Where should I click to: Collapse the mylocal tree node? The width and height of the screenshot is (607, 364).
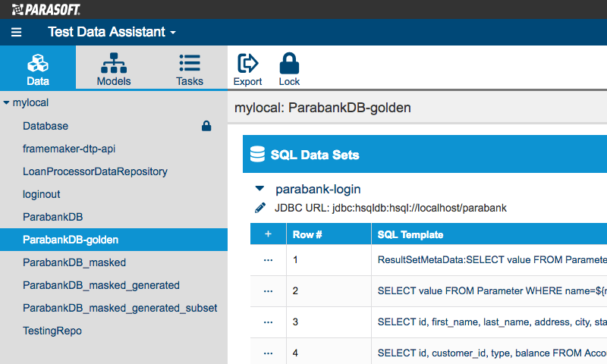click(6, 102)
